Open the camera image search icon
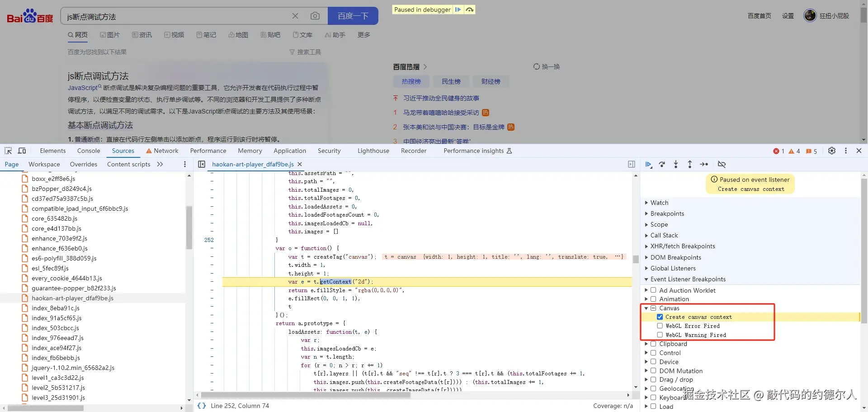The height and width of the screenshot is (412, 868). point(315,15)
